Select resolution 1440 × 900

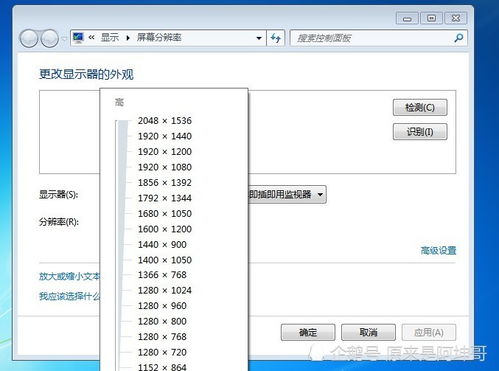pos(162,245)
